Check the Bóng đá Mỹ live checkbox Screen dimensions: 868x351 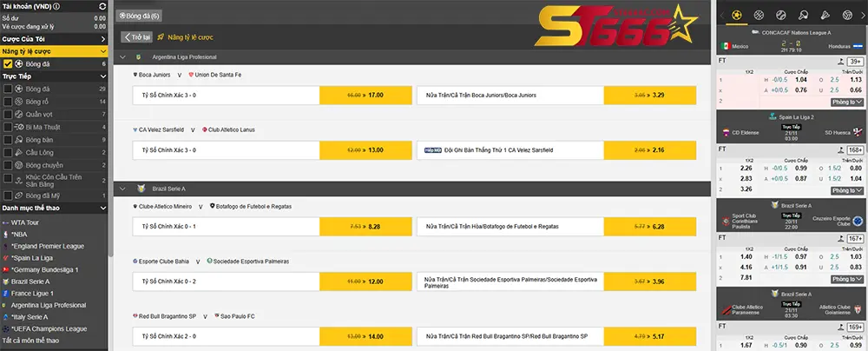[8, 195]
